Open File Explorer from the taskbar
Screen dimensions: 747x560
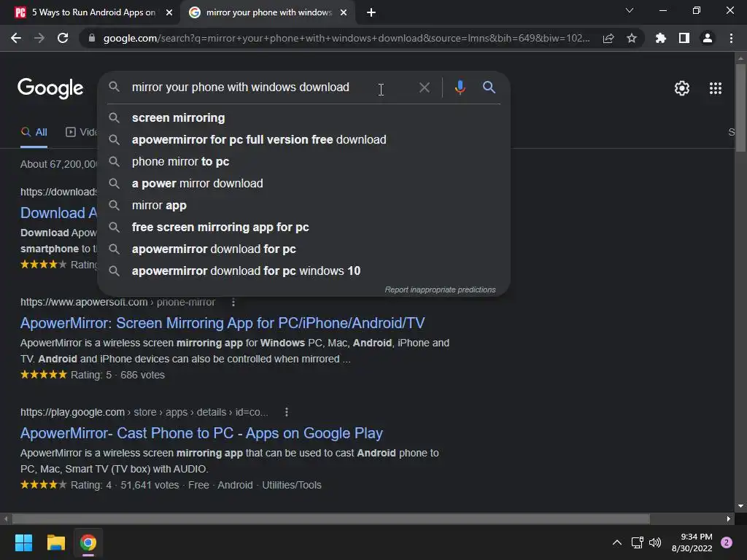pos(55,542)
